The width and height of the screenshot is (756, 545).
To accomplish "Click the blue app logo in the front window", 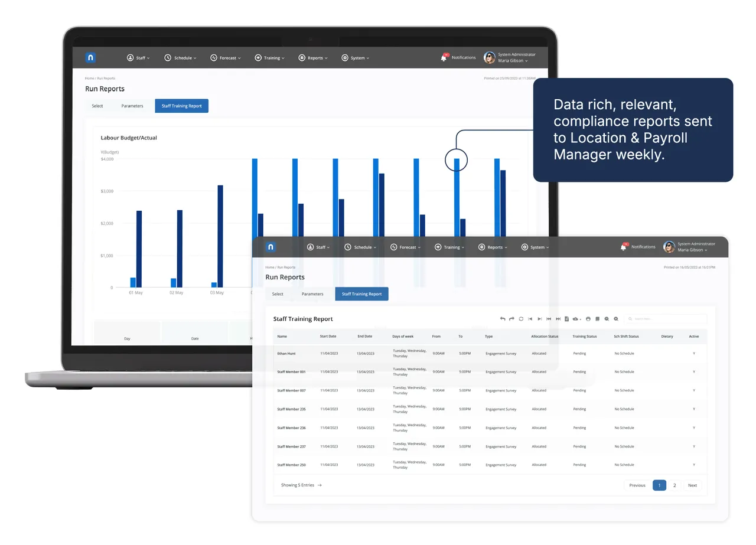I will click(271, 247).
